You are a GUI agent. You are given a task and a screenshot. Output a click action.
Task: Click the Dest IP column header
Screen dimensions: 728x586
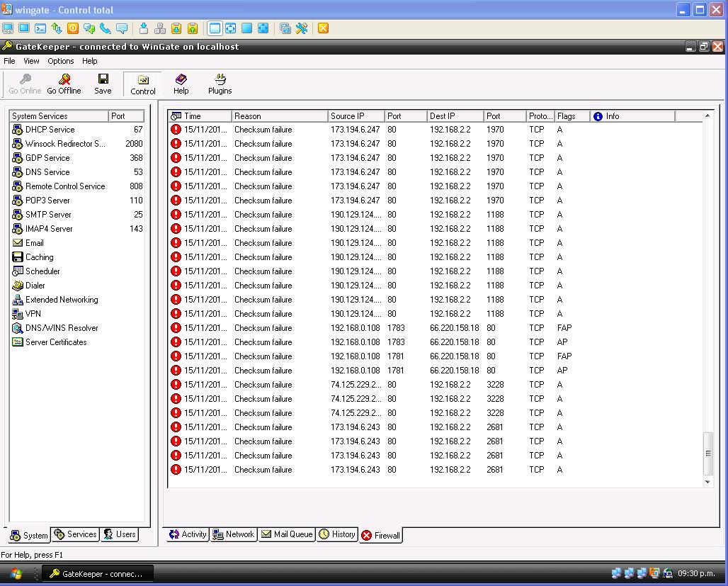455,116
